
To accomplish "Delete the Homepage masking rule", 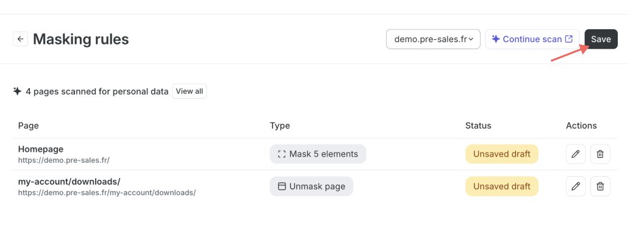I will point(600,154).
